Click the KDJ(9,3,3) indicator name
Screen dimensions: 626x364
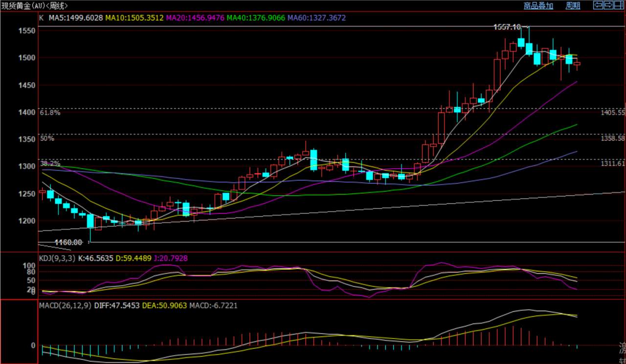coord(57,257)
